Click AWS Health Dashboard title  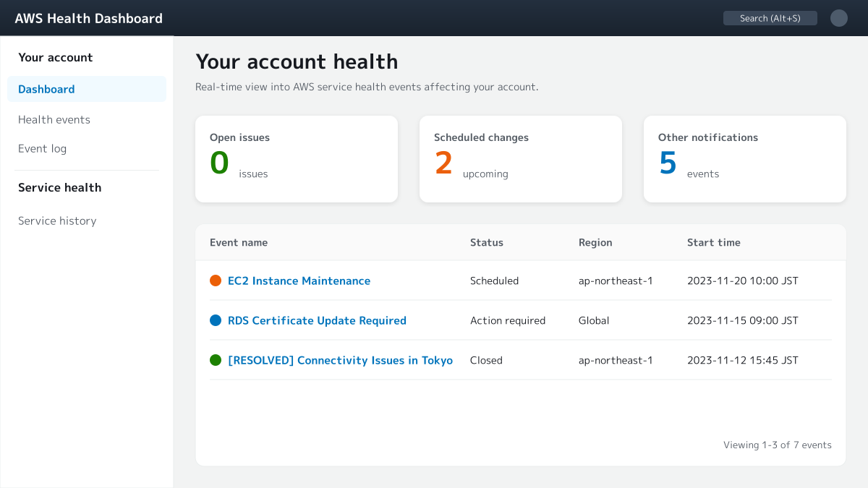[x=88, y=18]
